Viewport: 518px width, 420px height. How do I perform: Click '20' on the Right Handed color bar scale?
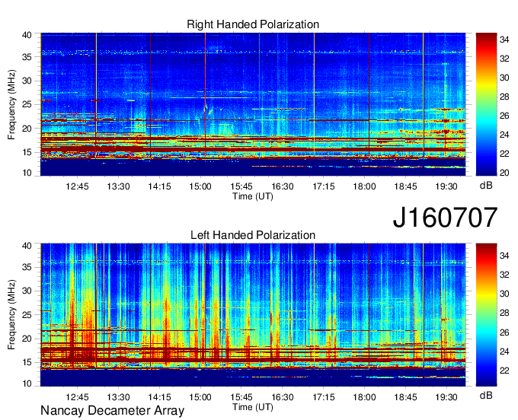pyautogui.click(x=504, y=173)
